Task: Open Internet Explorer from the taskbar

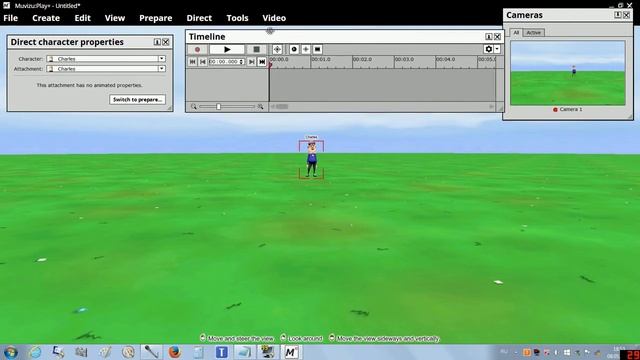Action: point(35,352)
